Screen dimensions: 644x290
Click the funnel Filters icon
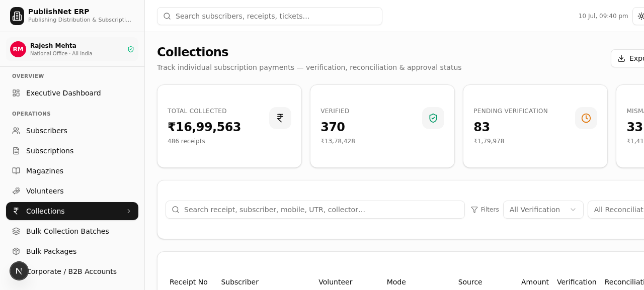474,210
